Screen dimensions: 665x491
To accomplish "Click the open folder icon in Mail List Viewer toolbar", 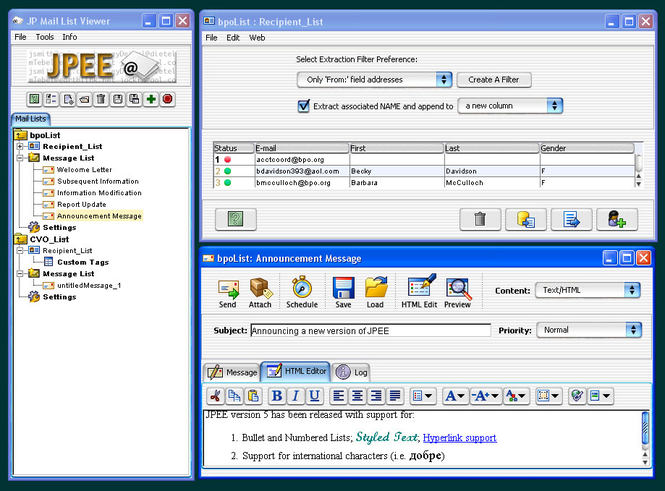I will (x=84, y=99).
